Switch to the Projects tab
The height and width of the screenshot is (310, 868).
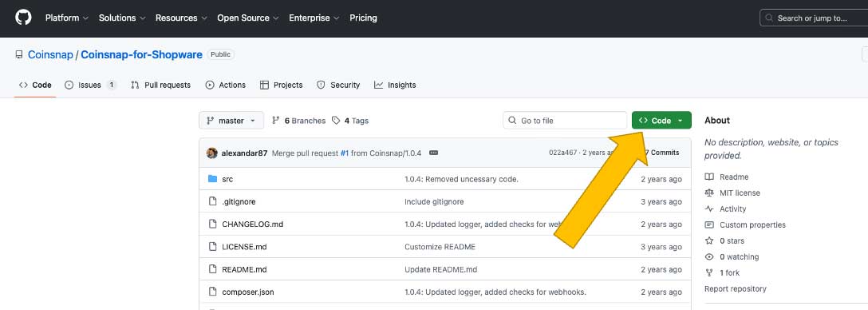click(281, 85)
